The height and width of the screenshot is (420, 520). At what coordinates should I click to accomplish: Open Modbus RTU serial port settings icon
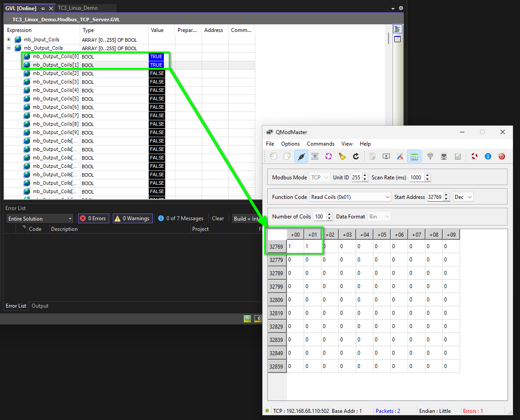430,156
